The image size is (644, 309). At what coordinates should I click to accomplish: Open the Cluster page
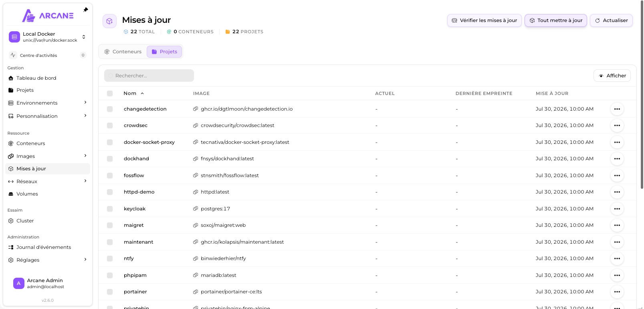tap(47, 221)
